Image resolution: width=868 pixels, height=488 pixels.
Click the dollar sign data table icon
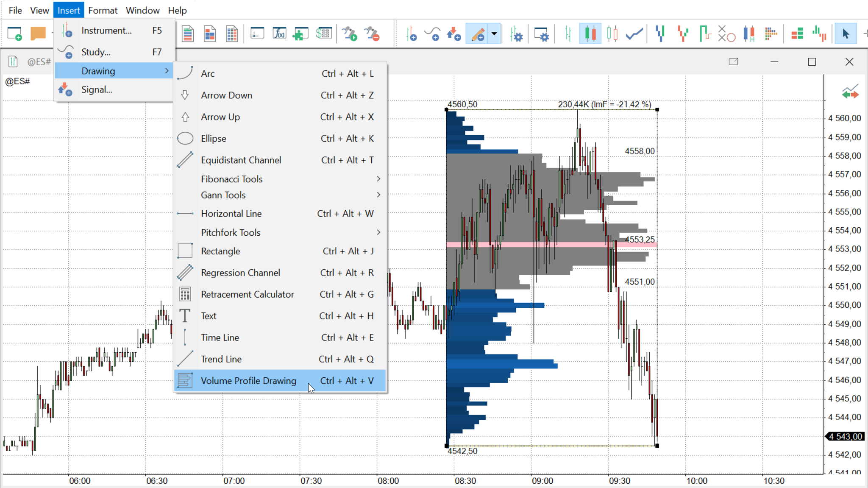324,33
